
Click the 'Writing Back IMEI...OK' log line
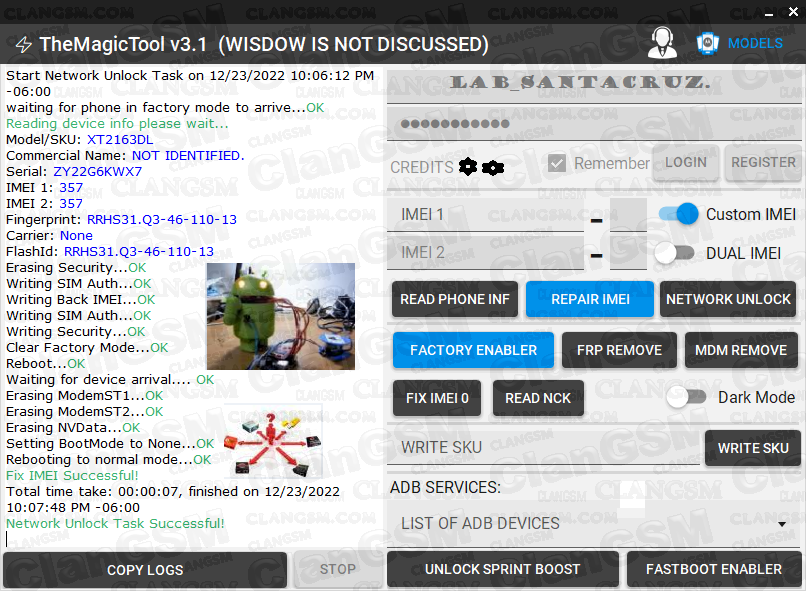pos(81,300)
